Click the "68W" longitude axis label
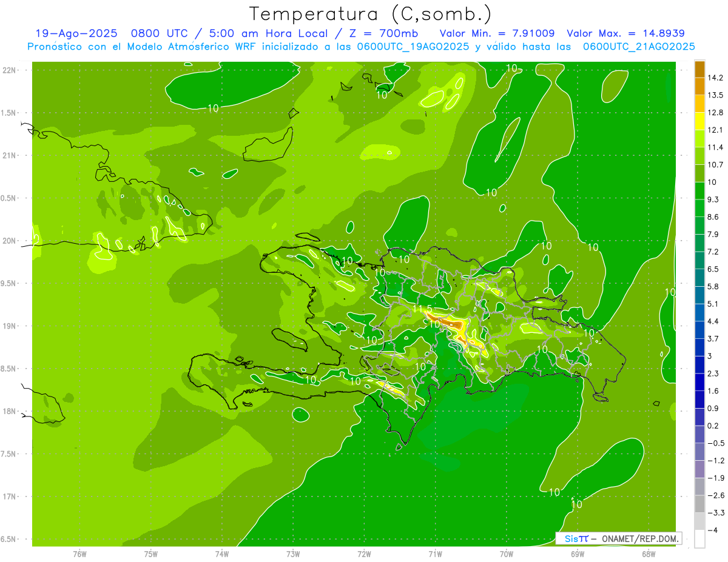The width and height of the screenshot is (728, 562). point(648,554)
